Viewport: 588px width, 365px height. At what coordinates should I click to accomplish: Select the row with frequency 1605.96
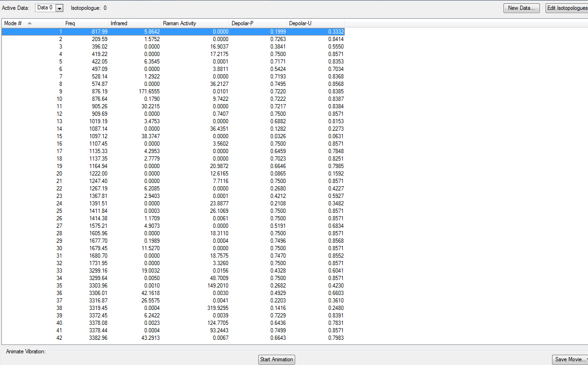click(x=173, y=233)
